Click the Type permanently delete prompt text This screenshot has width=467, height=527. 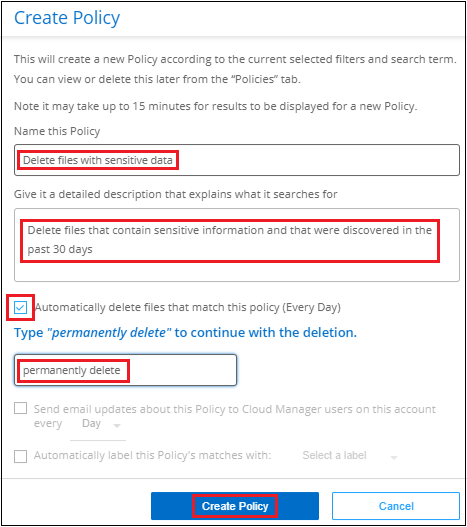[185, 332]
